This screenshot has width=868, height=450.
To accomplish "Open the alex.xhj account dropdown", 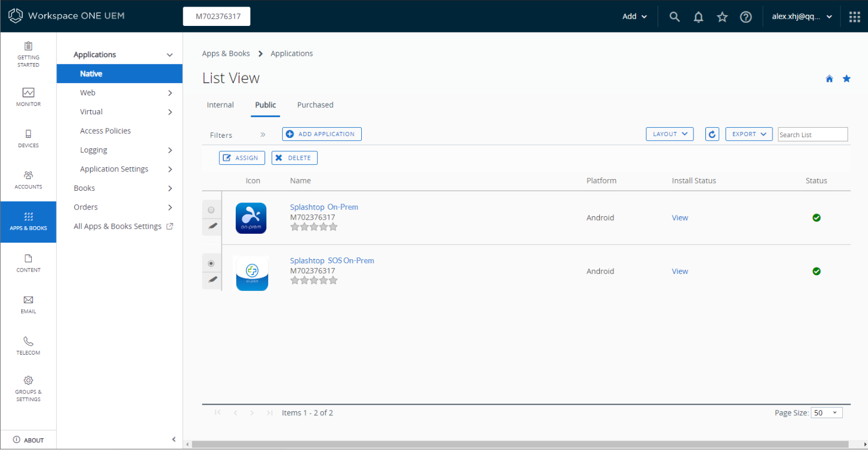I will coord(802,16).
